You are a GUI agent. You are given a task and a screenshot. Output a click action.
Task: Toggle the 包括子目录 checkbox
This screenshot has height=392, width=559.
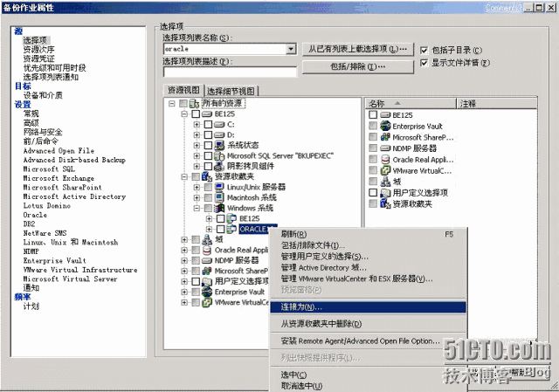424,50
